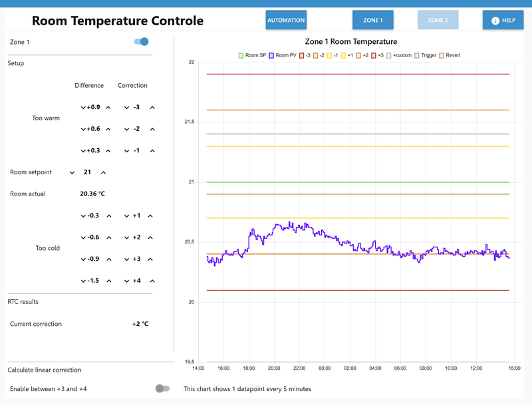Lower the -0.3 too-cold difference value

[x=83, y=215]
